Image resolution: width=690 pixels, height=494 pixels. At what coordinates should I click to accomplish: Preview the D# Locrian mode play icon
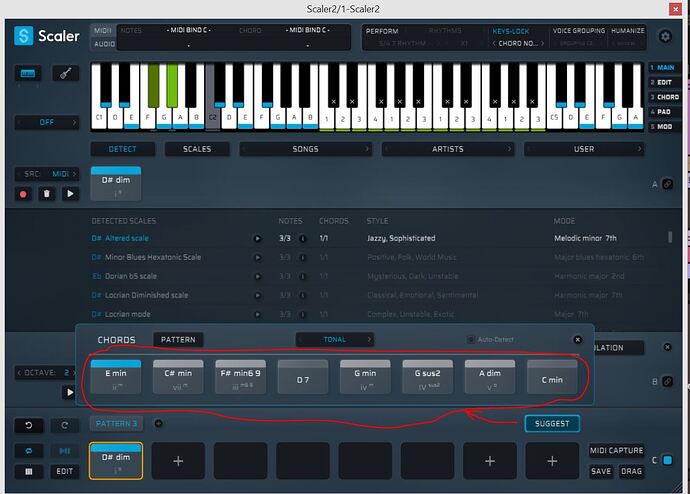pos(257,315)
